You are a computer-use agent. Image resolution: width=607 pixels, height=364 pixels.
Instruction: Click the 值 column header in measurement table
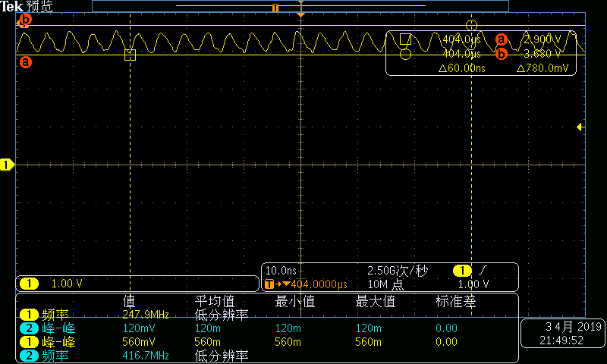(x=129, y=301)
